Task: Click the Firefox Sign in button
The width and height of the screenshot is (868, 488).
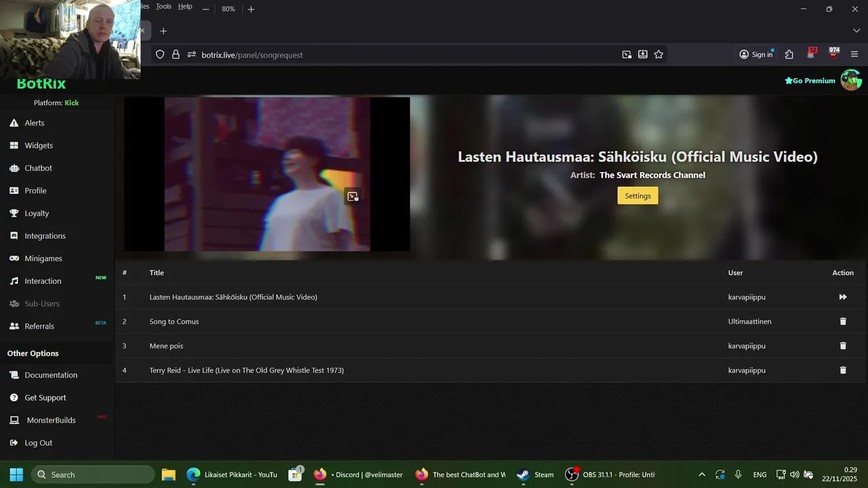Action: [756, 55]
